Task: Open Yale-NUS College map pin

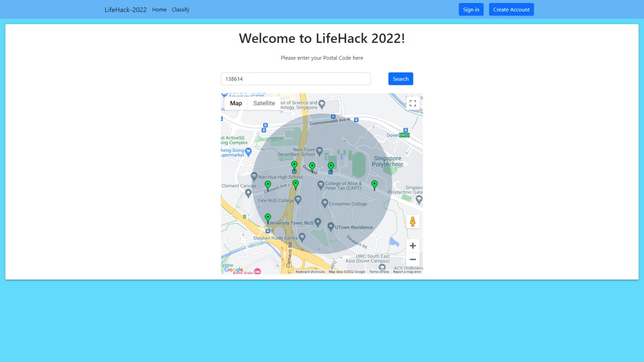Action: click(x=298, y=200)
